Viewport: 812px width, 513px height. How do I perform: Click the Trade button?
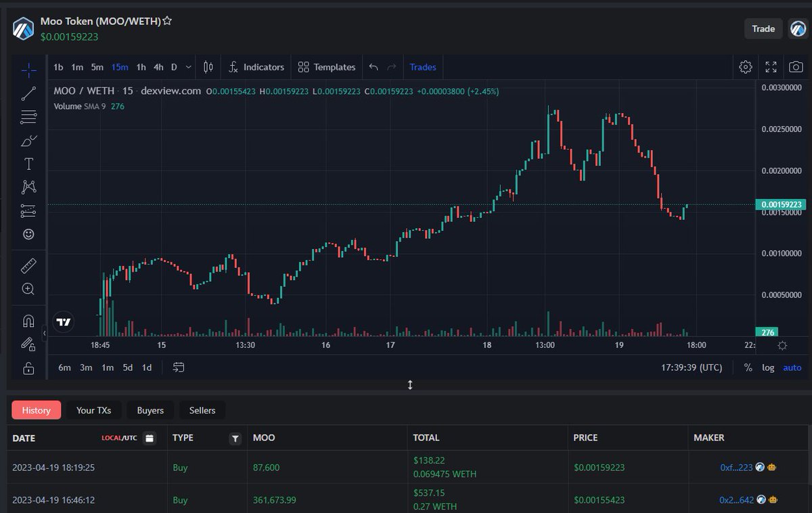763,28
